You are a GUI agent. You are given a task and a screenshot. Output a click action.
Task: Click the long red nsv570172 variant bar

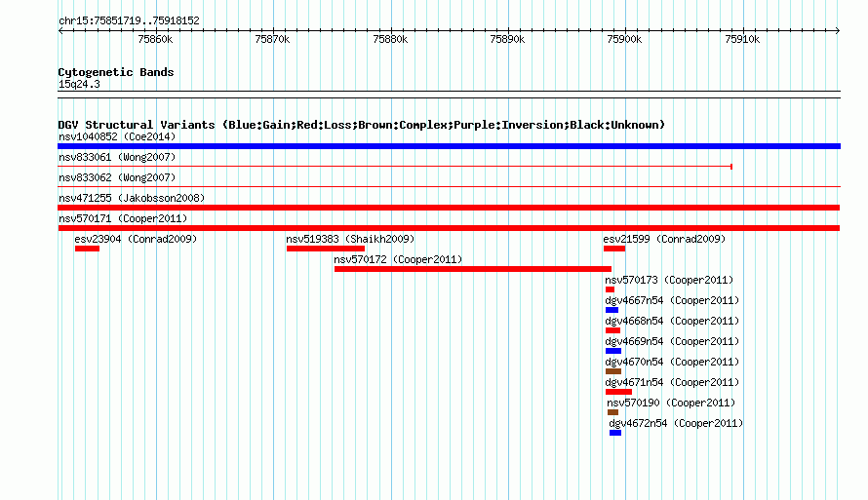(x=473, y=269)
